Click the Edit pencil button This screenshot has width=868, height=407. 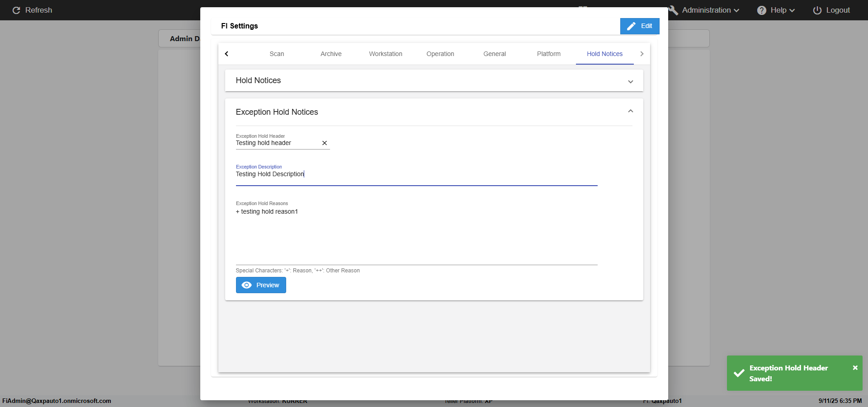coord(639,26)
